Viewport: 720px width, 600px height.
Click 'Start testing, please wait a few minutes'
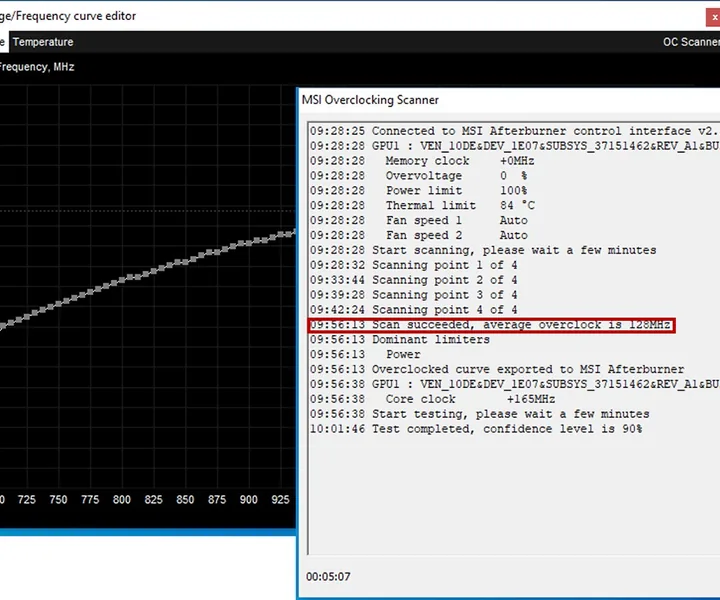pyautogui.click(x=480, y=414)
